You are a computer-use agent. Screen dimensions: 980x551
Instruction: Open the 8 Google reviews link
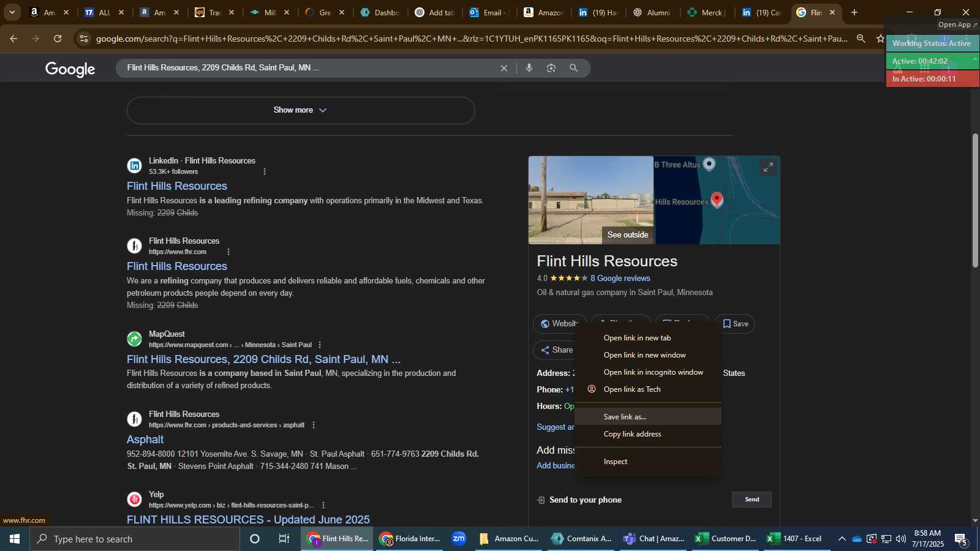pos(620,278)
